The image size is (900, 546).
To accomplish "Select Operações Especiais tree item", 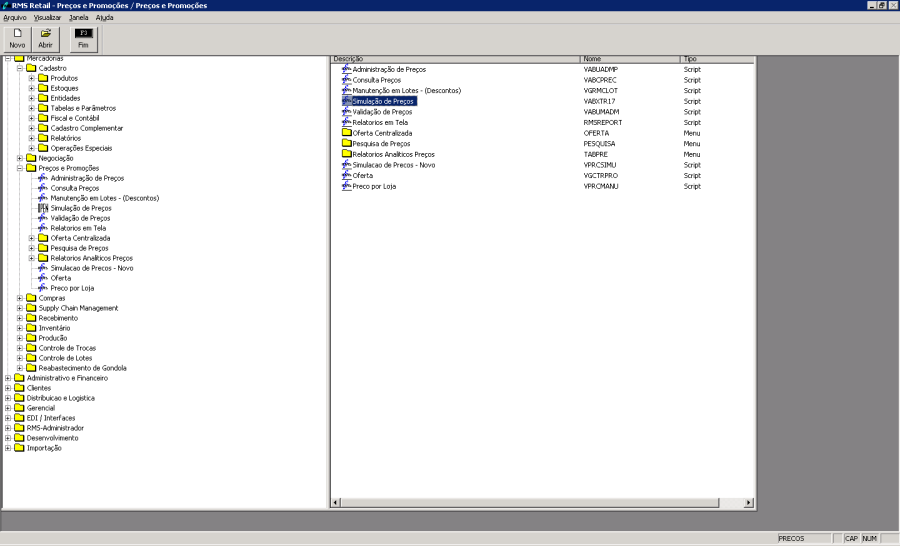I will coord(82,148).
